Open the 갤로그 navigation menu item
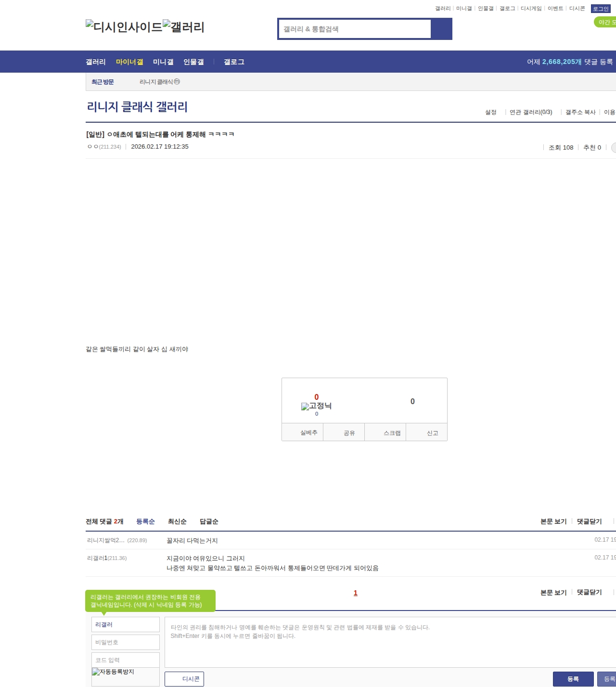The width and height of the screenshot is (616, 687). [x=234, y=62]
